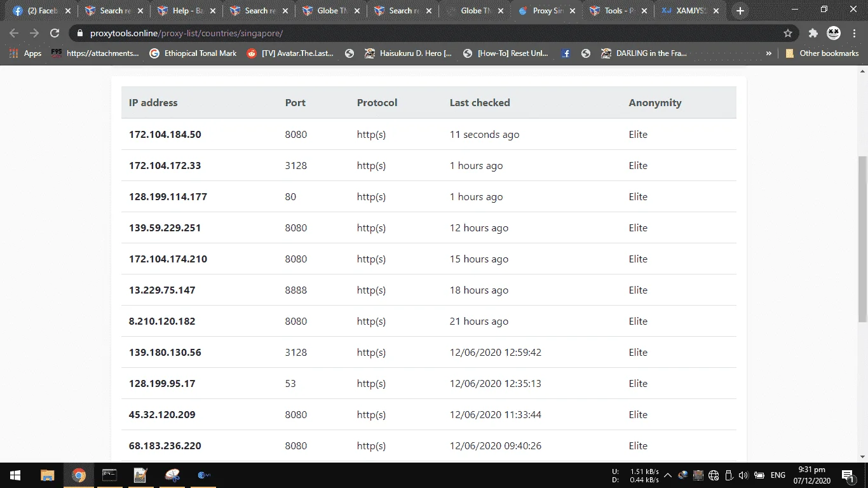Close the XAMJYSS tab
This screenshot has height=488, width=868.
(x=716, y=11)
